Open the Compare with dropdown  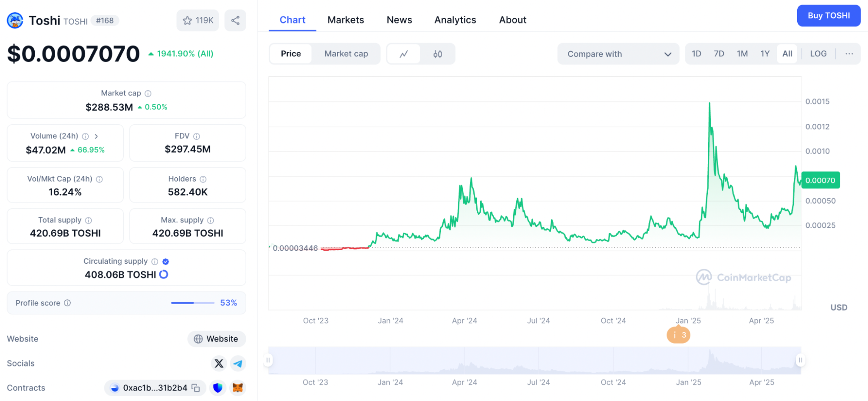tap(618, 54)
